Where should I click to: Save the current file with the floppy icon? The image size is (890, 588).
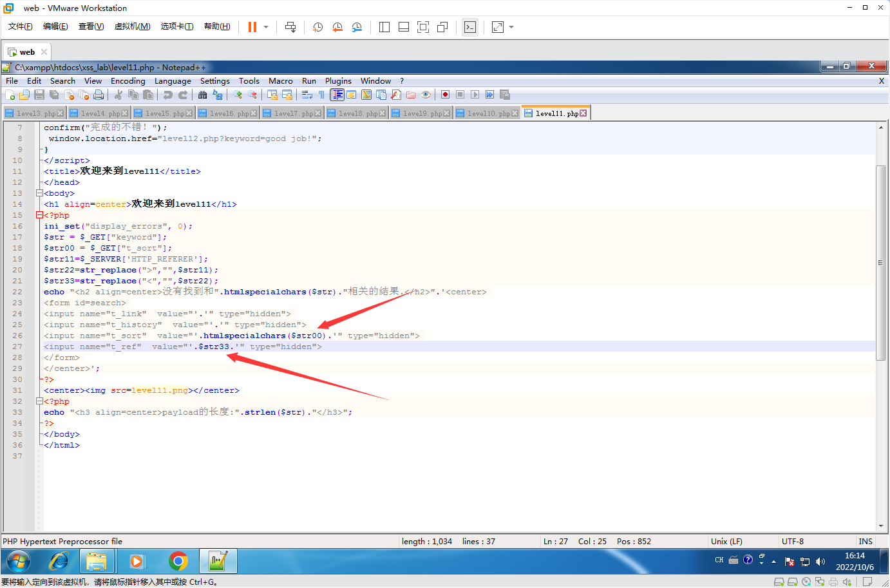(x=39, y=95)
